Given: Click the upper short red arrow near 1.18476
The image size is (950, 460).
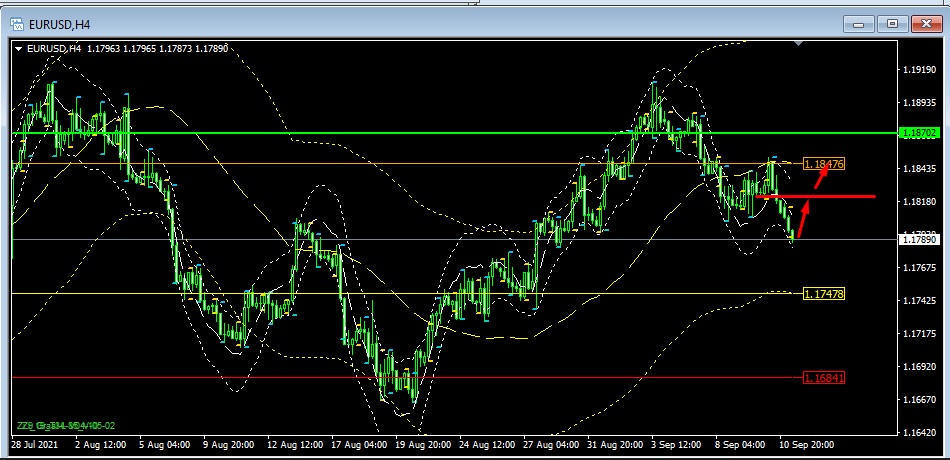Looking at the screenshot, I should [820, 179].
